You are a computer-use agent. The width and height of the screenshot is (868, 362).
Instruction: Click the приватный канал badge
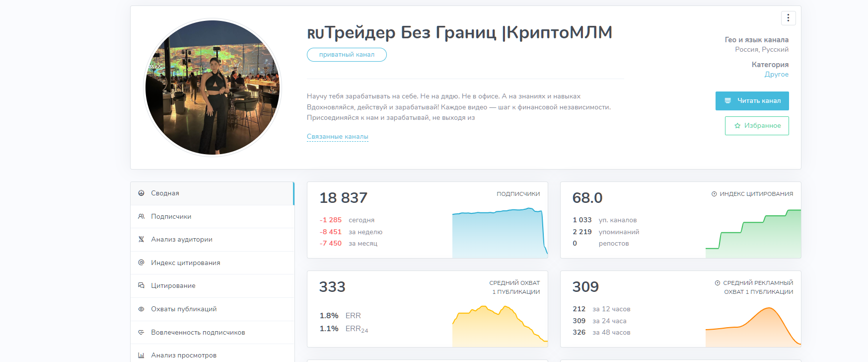[347, 55]
